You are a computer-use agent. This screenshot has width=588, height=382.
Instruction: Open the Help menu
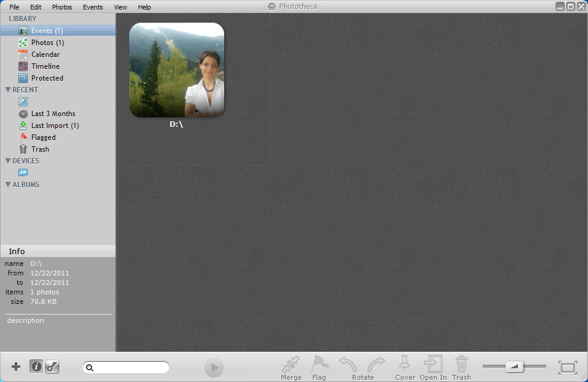click(x=145, y=7)
